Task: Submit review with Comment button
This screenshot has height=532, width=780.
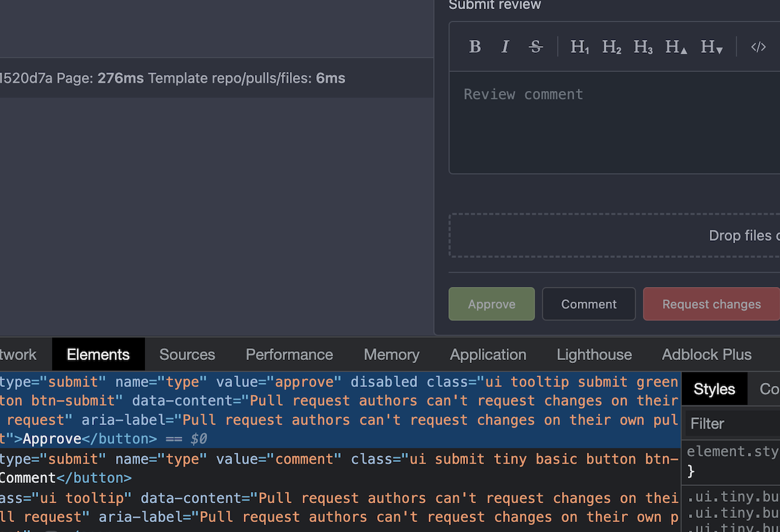Action: point(588,304)
